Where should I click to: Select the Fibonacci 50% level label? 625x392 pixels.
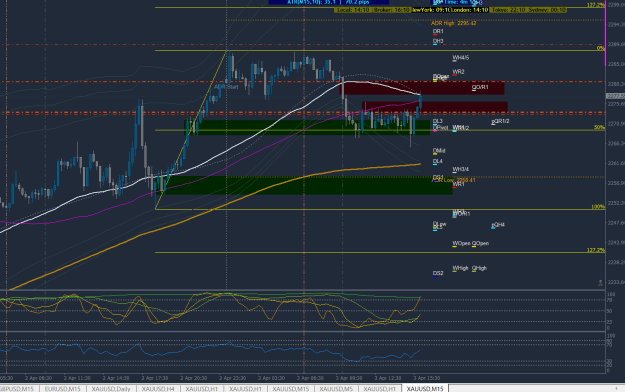click(x=599, y=128)
